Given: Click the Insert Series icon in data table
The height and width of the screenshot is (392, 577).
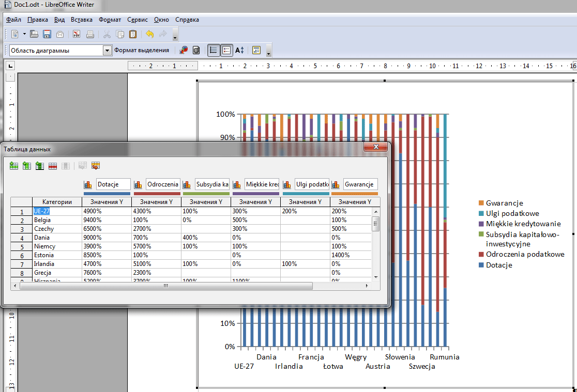Looking at the screenshot, I should (27, 166).
